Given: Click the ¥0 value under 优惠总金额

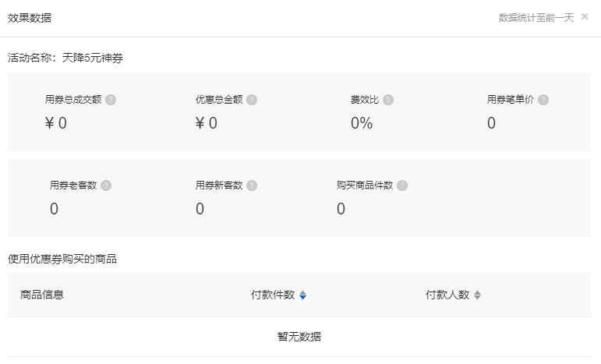Looking at the screenshot, I should coord(207,123).
